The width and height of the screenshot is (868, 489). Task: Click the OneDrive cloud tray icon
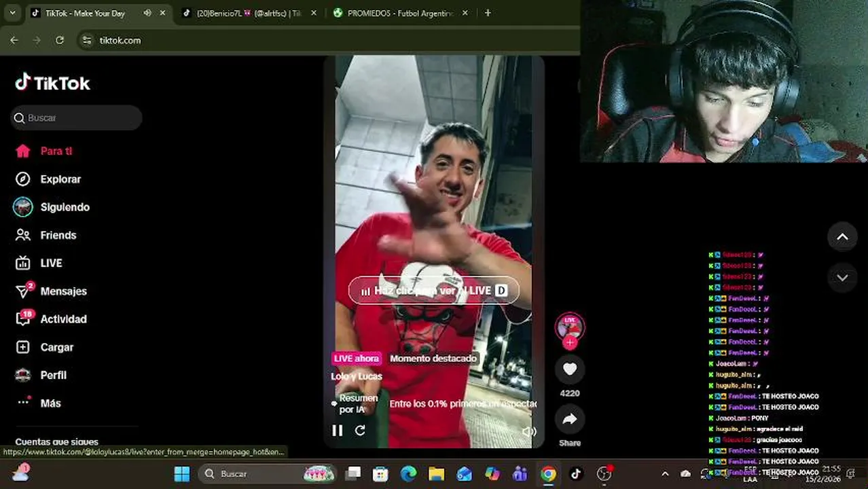[685, 473]
